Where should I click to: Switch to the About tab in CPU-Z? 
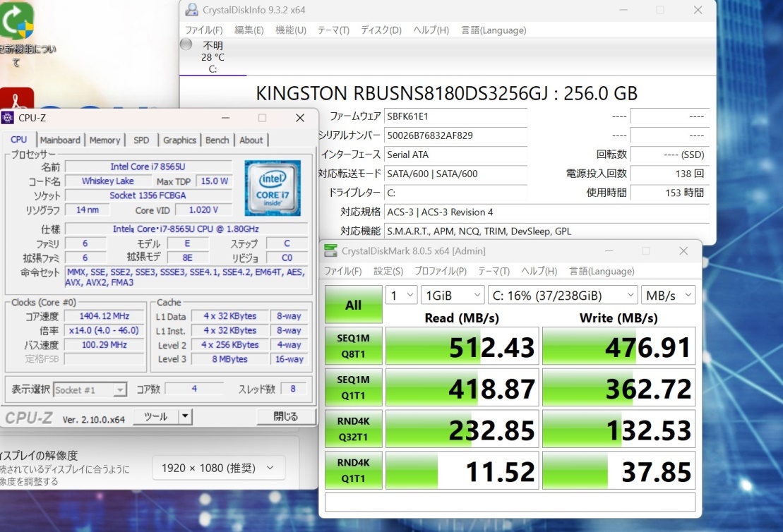(x=251, y=140)
